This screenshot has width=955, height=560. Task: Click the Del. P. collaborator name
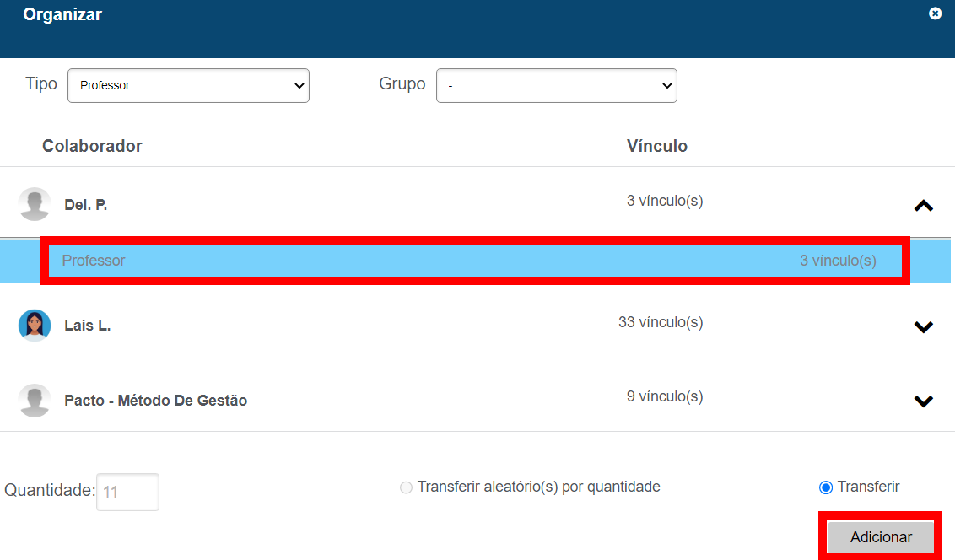click(86, 205)
